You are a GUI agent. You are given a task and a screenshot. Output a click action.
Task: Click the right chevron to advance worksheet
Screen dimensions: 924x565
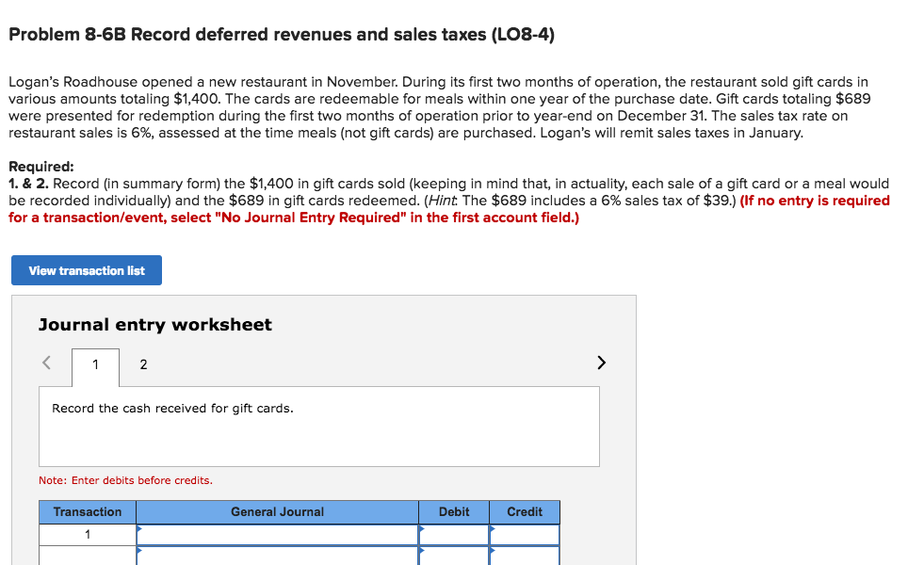click(601, 362)
